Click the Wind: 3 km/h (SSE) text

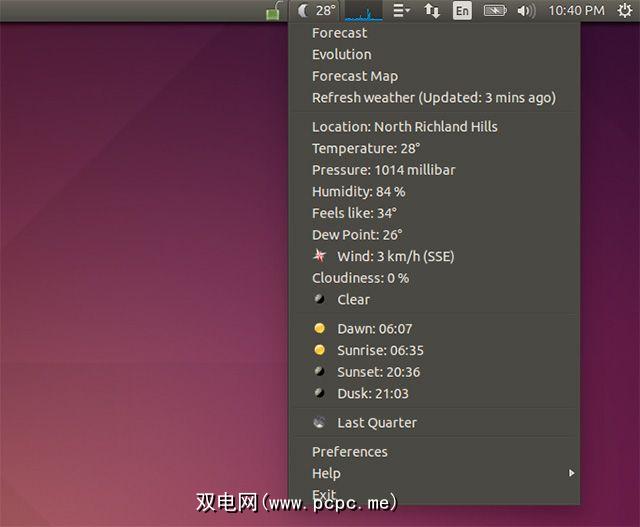pos(396,256)
